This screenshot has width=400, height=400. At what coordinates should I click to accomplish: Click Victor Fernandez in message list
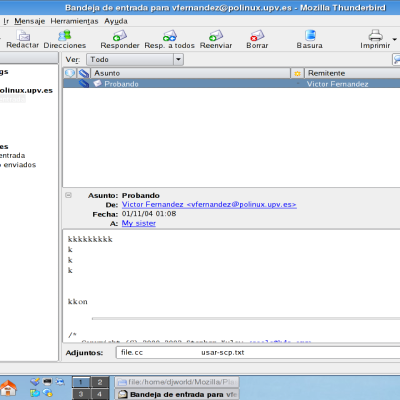click(337, 84)
